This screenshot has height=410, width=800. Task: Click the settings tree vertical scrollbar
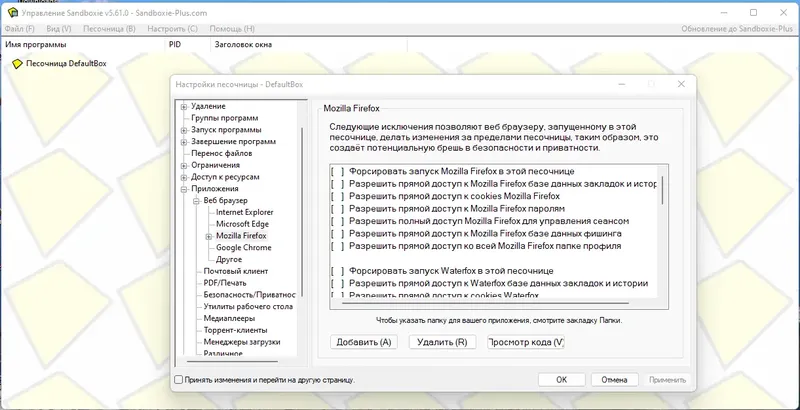302,212
